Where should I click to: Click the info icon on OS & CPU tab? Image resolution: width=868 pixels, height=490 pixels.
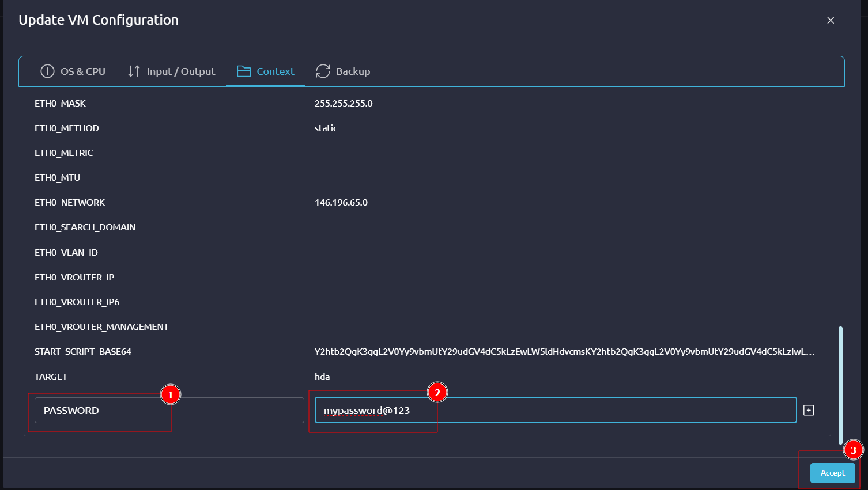47,71
